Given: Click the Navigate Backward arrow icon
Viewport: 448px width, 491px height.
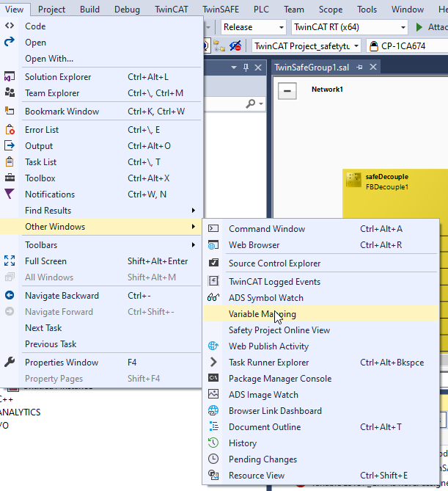Looking at the screenshot, I should 10,295.
